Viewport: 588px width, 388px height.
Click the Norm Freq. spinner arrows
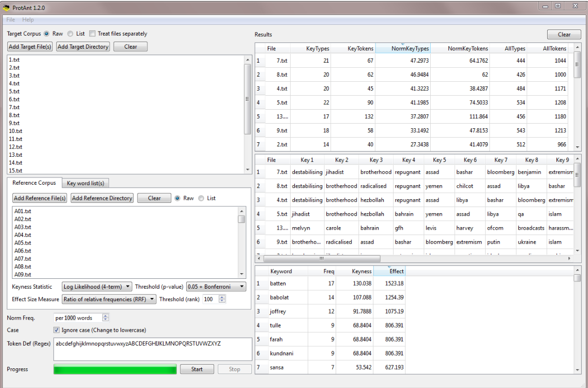[105, 318]
